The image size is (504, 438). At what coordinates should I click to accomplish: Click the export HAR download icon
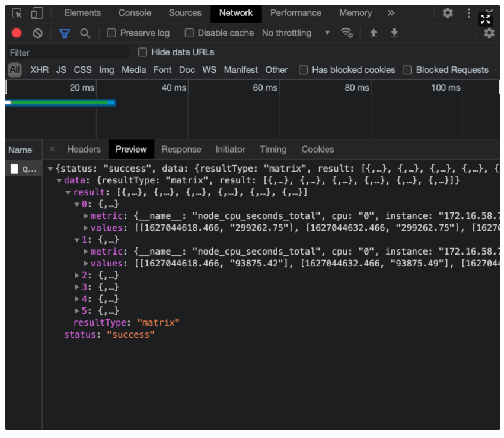394,33
